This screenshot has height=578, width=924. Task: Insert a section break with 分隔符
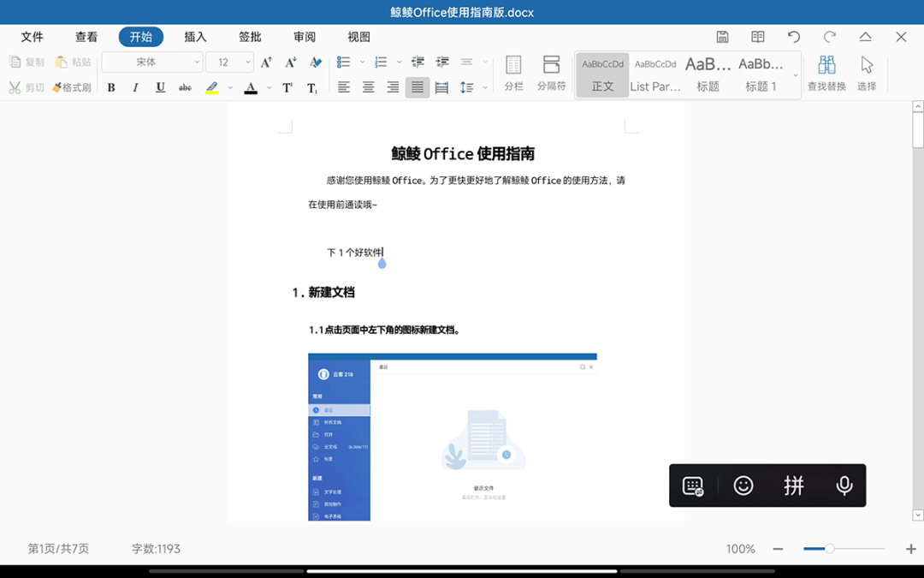coord(551,74)
